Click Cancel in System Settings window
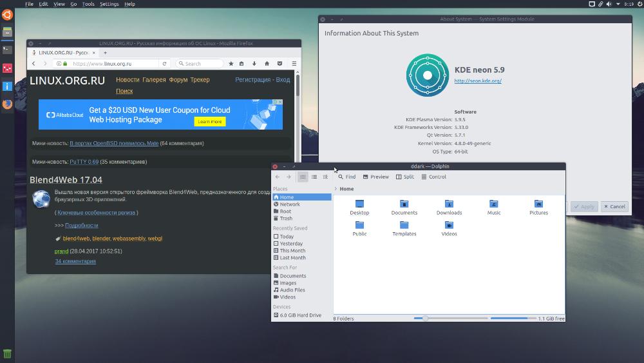The width and height of the screenshot is (644, 363). pos(614,207)
